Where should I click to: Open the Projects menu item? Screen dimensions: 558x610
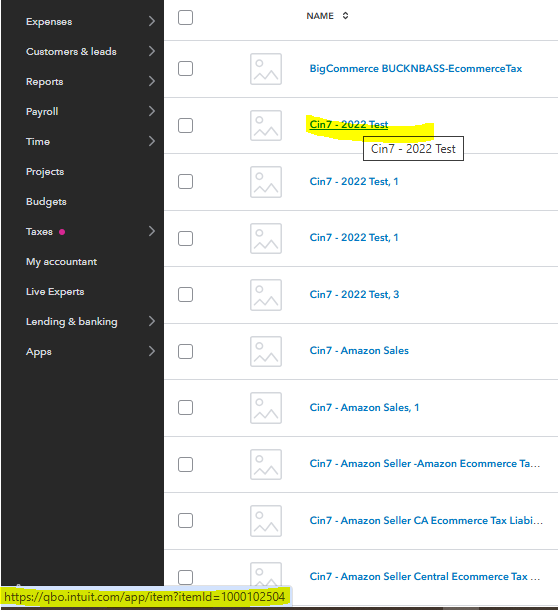pyautogui.click(x=45, y=172)
